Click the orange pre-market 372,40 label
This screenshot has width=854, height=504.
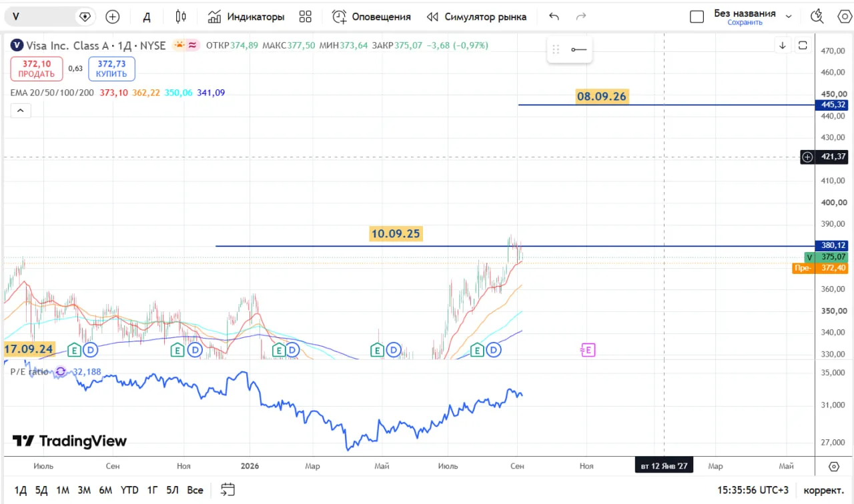point(821,268)
